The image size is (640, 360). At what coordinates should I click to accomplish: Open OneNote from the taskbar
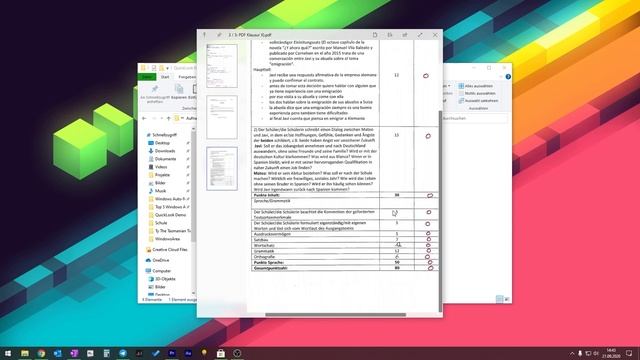pyautogui.click(x=74, y=353)
